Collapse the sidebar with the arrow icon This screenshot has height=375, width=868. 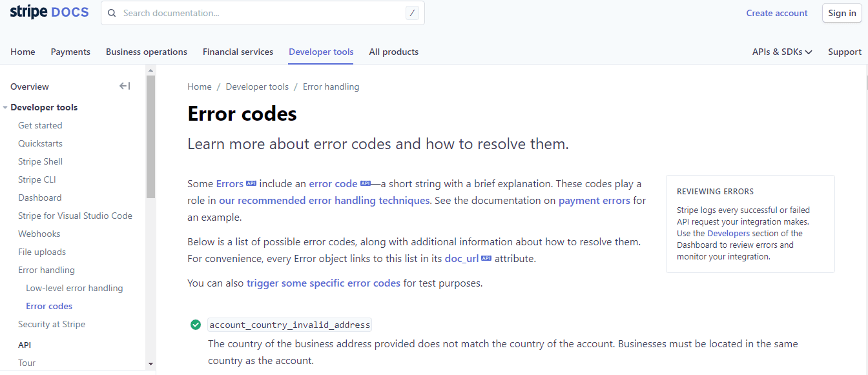click(x=125, y=86)
